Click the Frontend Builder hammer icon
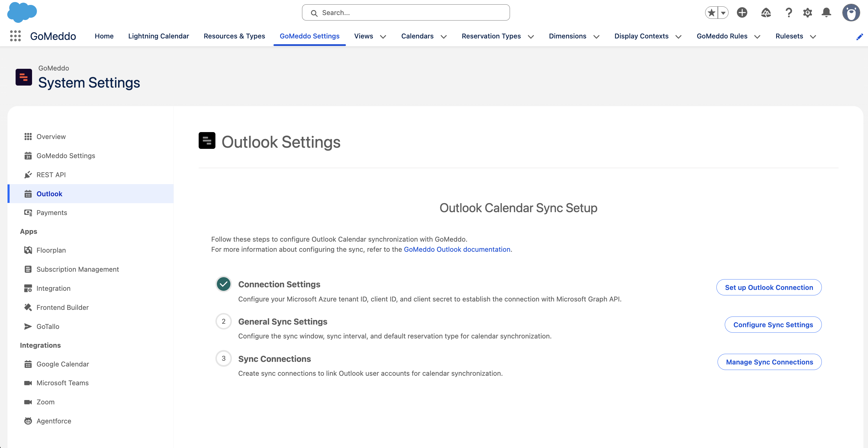This screenshot has width=868, height=448. click(x=28, y=307)
